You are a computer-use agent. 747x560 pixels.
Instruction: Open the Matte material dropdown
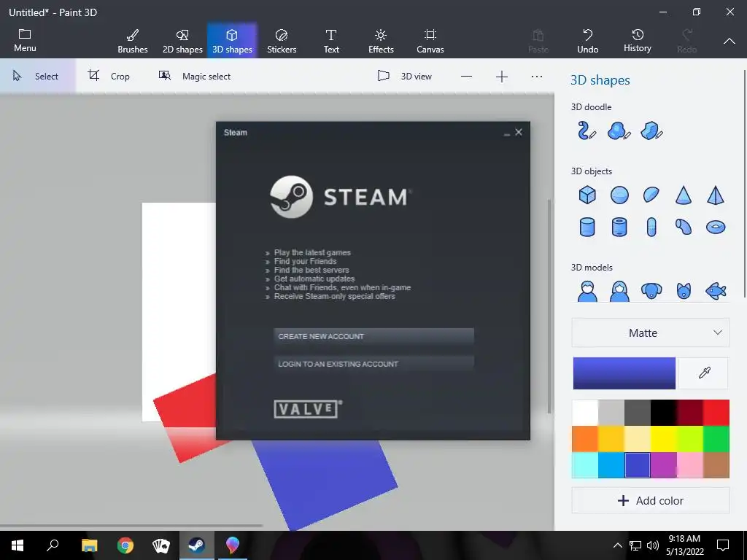click(650, 332)
